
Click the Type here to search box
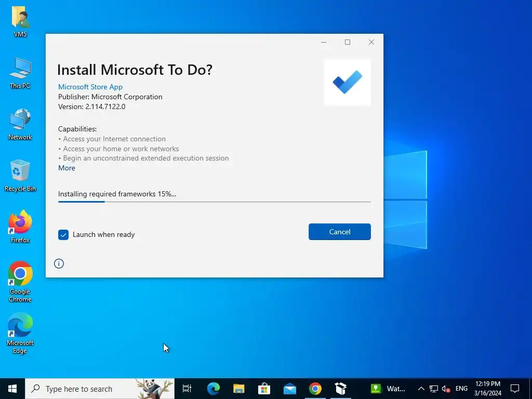pyautogui.click(x=100, y=389)
